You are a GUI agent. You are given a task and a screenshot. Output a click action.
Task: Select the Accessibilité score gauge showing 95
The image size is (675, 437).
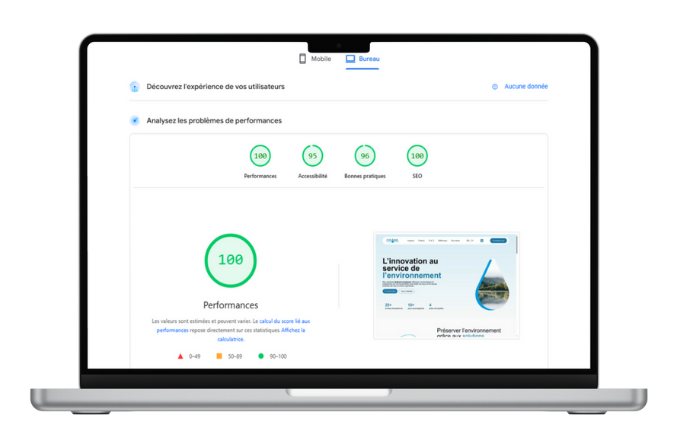tap(312, 156)
